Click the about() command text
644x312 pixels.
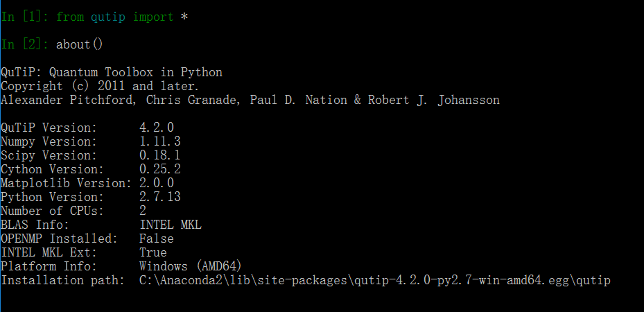[80, 44]
